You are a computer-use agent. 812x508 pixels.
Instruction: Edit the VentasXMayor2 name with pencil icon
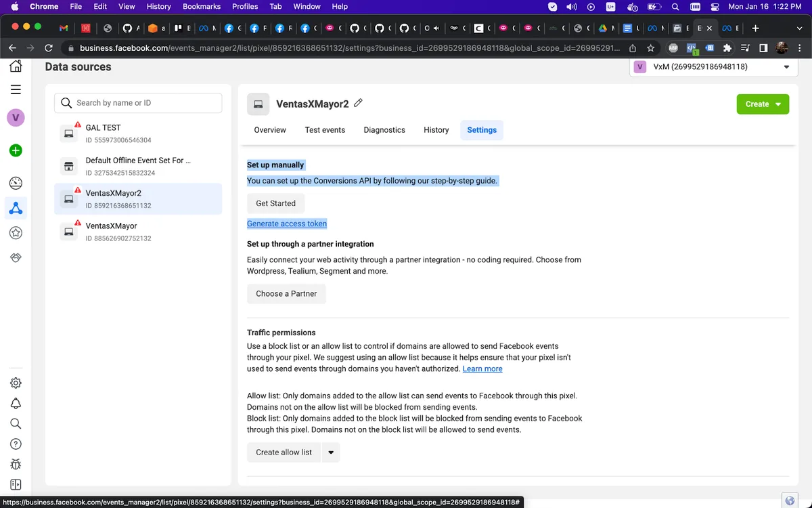359,103
